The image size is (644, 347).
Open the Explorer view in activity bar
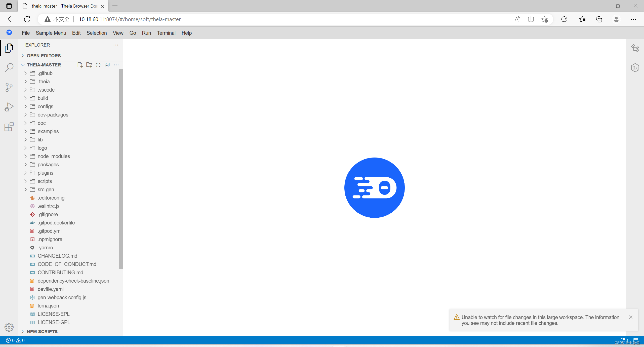coord(9,48)
